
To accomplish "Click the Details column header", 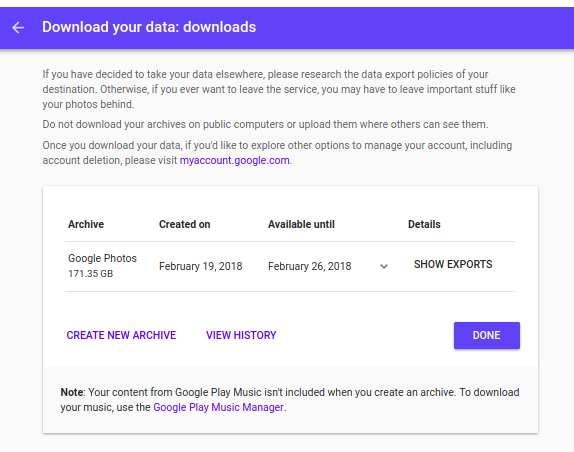I will point(424,224).
